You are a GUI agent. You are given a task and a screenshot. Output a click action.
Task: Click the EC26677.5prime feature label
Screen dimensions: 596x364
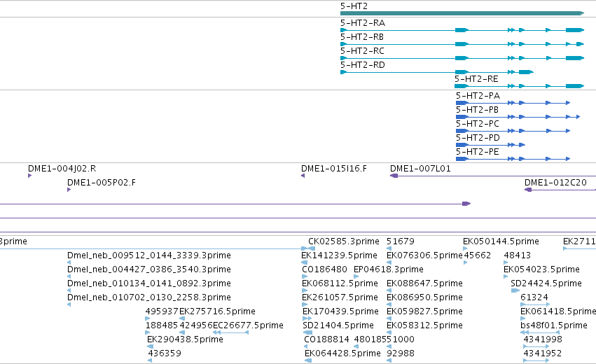point(248,325)
